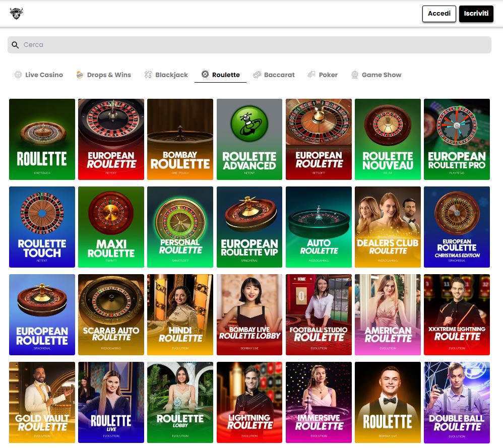
Task: Switch to the Live Casino tab
Action: coord(39,75)
